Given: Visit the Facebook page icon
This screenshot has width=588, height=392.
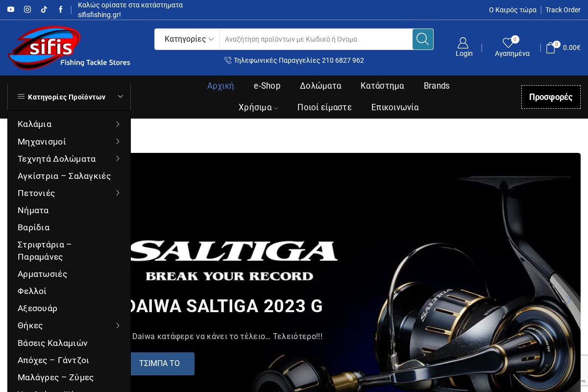Looking at the screenshot, I should coord(61,9).
